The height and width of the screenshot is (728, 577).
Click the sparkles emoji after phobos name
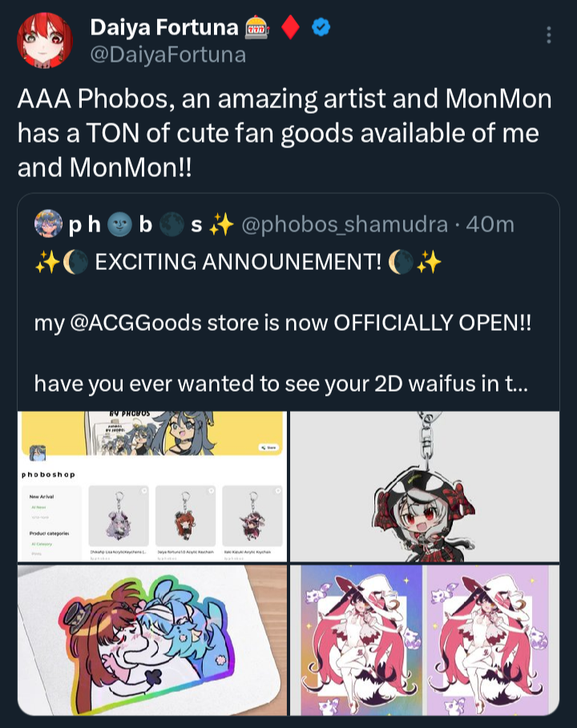(221, 225)
